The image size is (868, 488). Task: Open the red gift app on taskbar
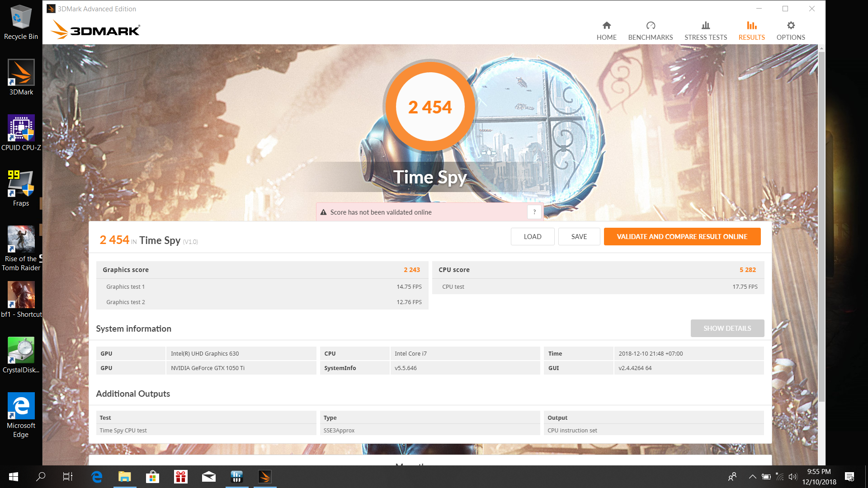tap(181, 477)
